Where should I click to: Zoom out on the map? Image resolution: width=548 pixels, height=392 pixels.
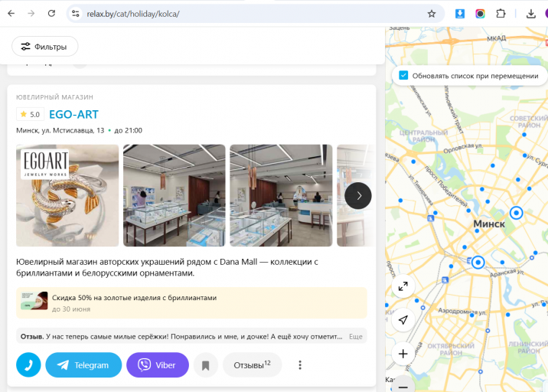tap(403, 386)
